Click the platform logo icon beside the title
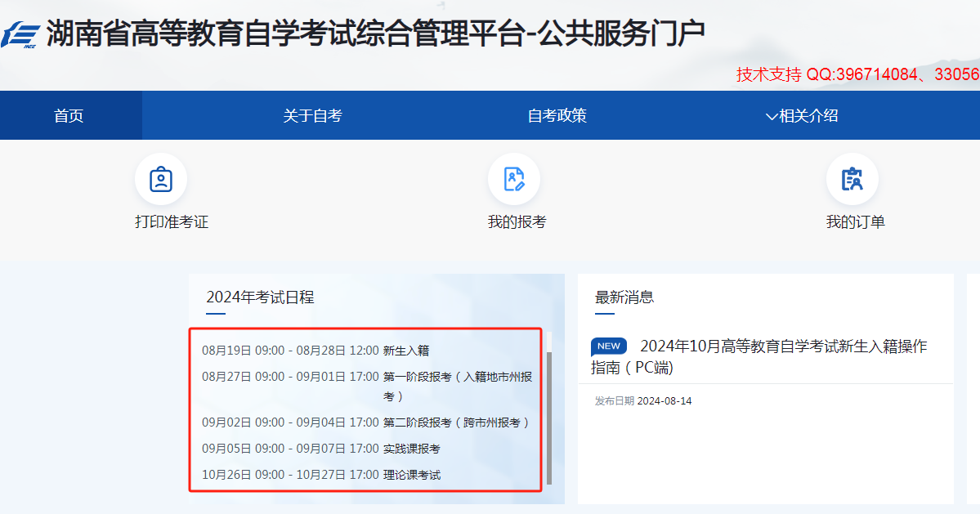 pyautogui.click(x=21, y=36)
